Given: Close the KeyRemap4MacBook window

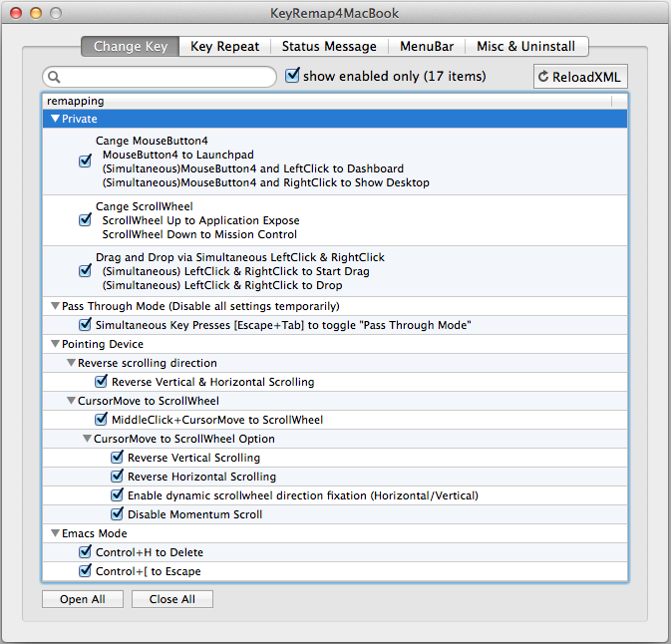Looking at the screenshot, I should 16,13.
